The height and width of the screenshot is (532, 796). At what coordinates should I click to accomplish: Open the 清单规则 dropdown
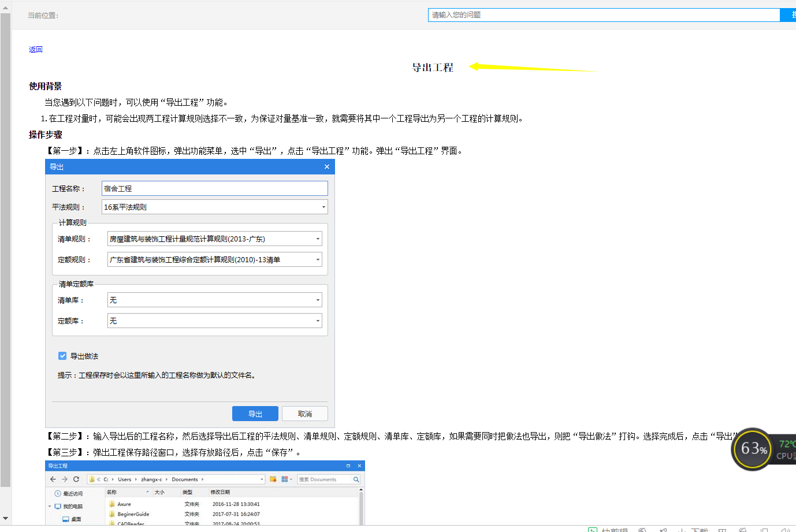point(214,239)
